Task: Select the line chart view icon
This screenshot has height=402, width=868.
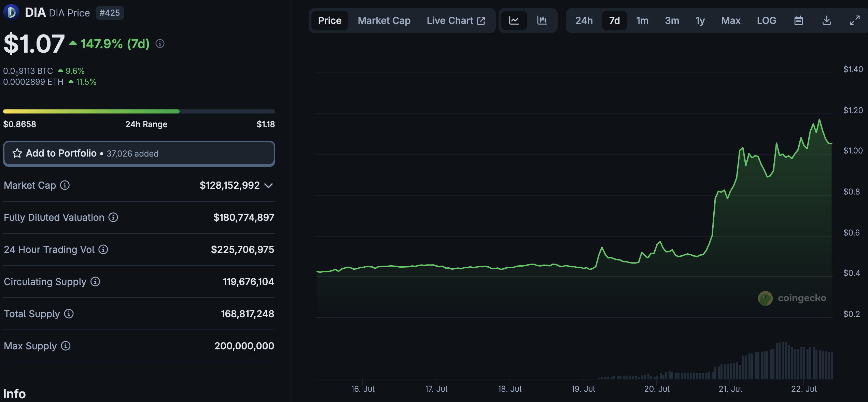Action: coord(514,21)
